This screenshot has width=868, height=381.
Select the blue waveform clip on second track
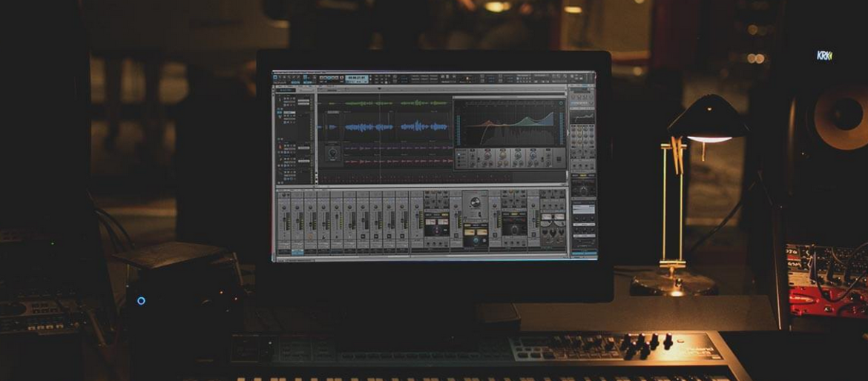pyautogui.click(x=369, y=127)
